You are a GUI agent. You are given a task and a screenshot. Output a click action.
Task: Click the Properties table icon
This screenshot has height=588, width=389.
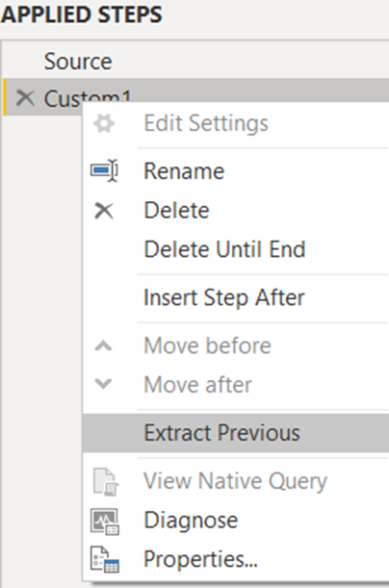tap(105, 559)
